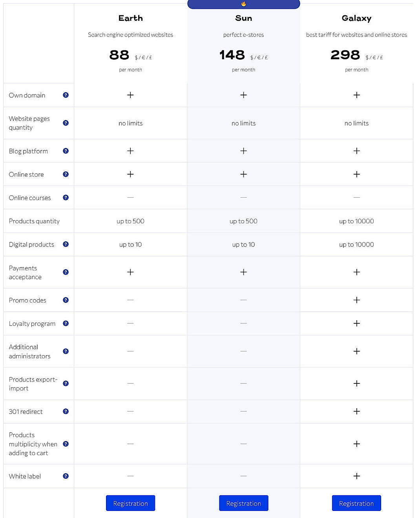Click the 148 price of Sun plan
Image resolution: width=420 pixels, height=518 pixels.
pyautogui.click(x=232, y=55)
